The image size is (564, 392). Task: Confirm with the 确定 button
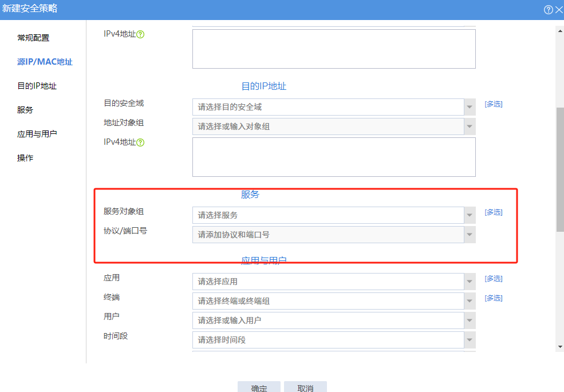(259, 387)
